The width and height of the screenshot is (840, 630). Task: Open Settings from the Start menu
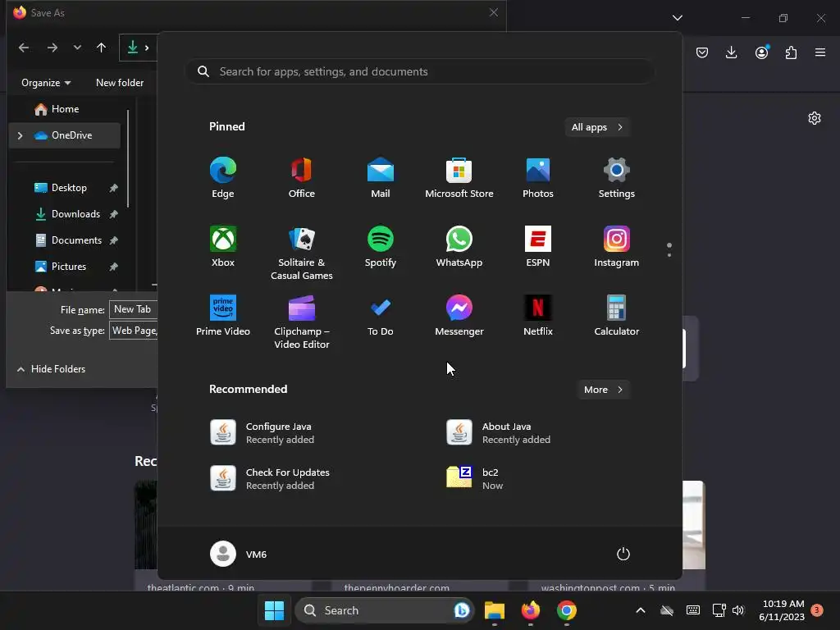pyautogui.click(x=617, y=178)
